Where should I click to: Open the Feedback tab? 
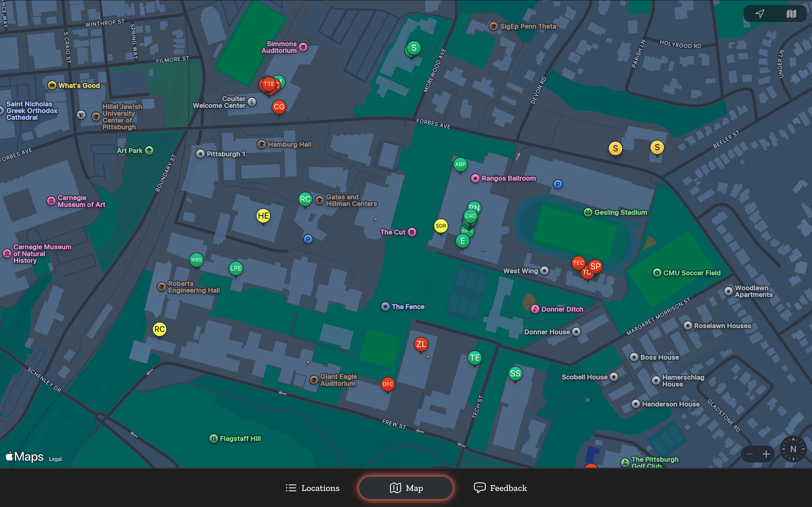500,488
